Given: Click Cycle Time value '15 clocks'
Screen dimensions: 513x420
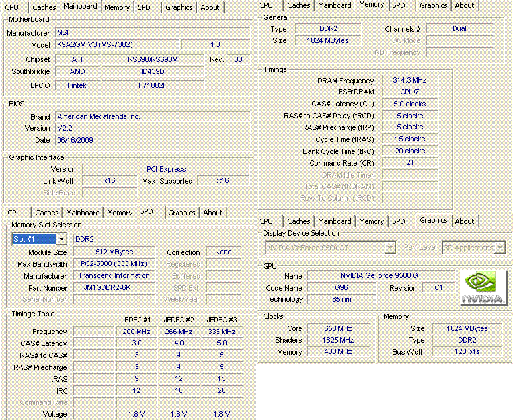Looking at the screenshot, I should (410, 139).
